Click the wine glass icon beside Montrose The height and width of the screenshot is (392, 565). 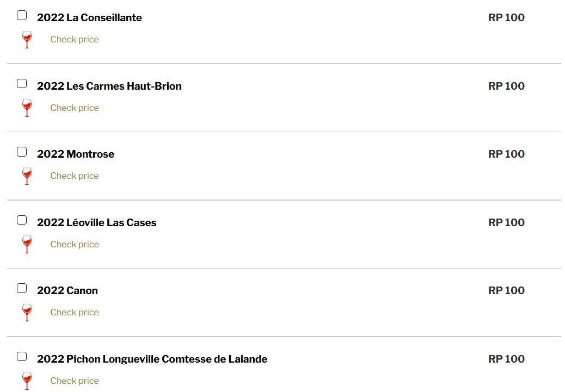tap(27, 176)
